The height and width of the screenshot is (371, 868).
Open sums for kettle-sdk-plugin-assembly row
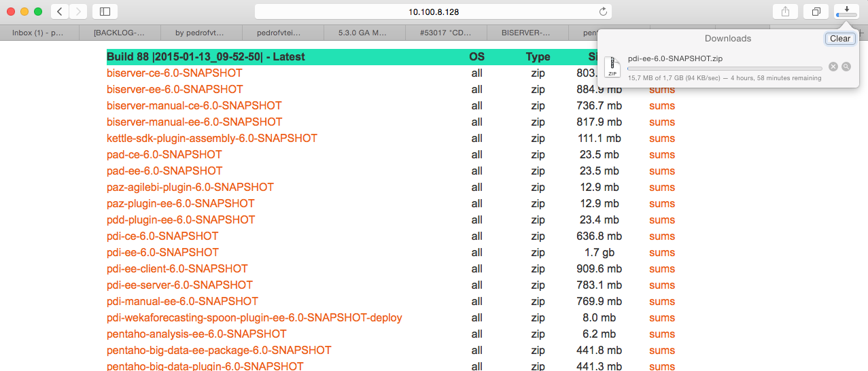pyautogui.click(x=662, y=138)
